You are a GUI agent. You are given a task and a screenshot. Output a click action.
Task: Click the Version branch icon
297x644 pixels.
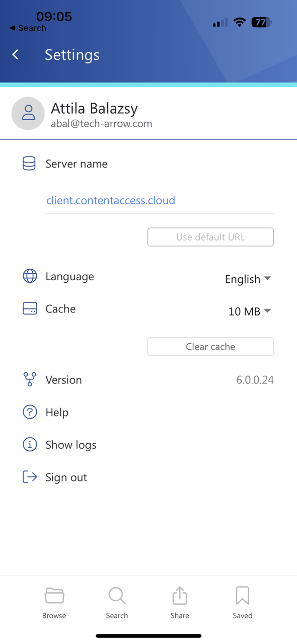tap(30, 379)
